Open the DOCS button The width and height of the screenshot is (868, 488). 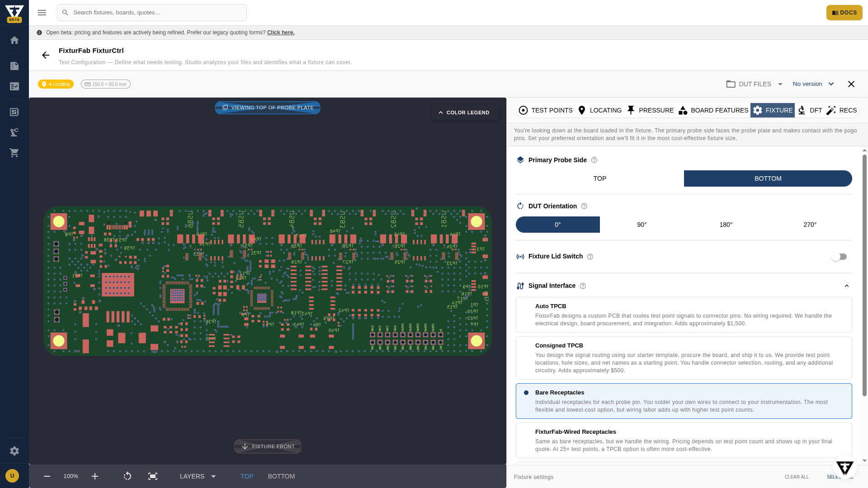(x=844, y=13)
